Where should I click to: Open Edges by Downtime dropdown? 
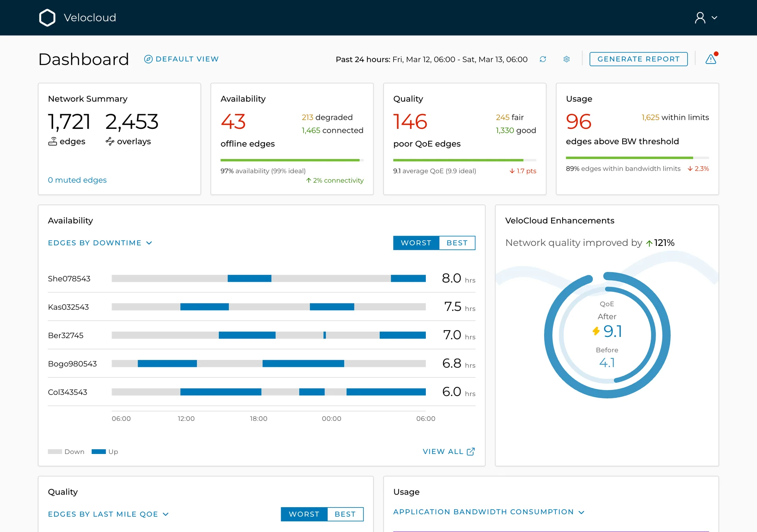(100, 243)
